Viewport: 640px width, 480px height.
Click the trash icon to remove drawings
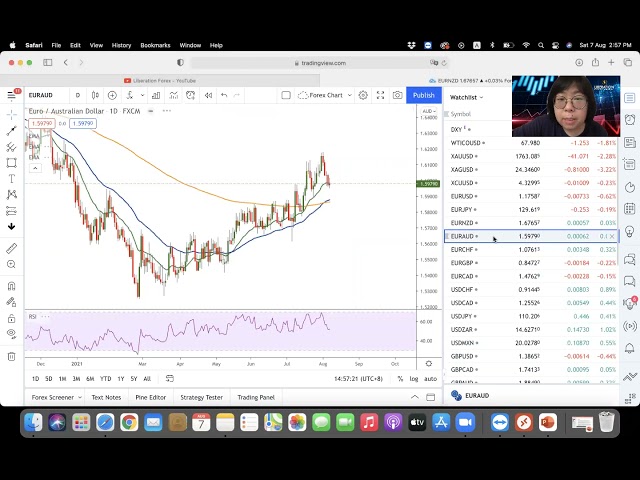coord(11,356)
